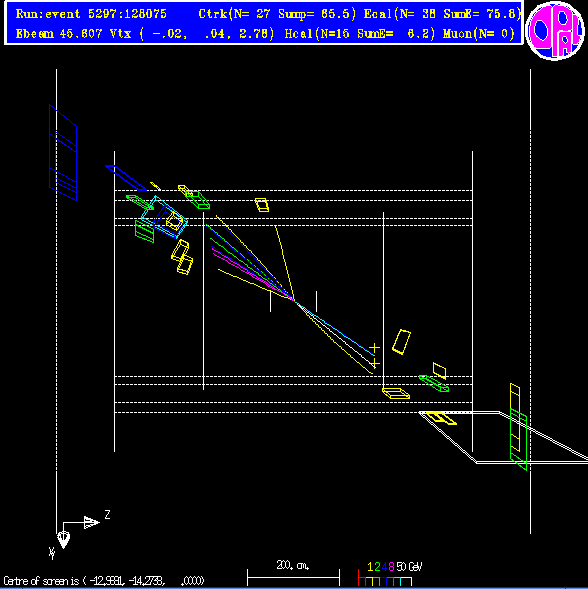Select the isolated yellow track pointing upward
This screenshot has height=589, width=588.
point(284,261)
